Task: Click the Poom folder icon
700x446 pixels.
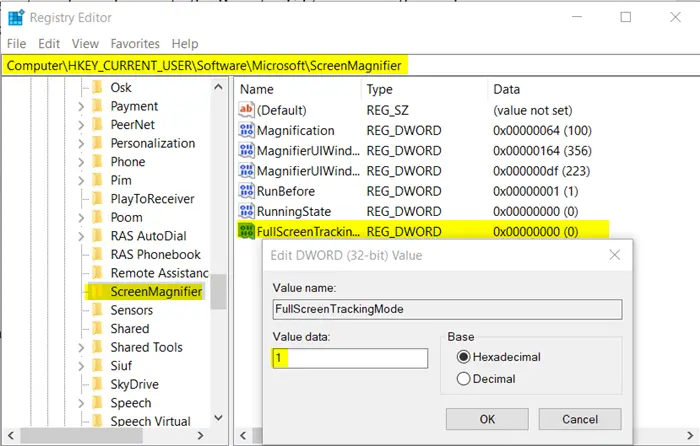Action: (97, 217)
